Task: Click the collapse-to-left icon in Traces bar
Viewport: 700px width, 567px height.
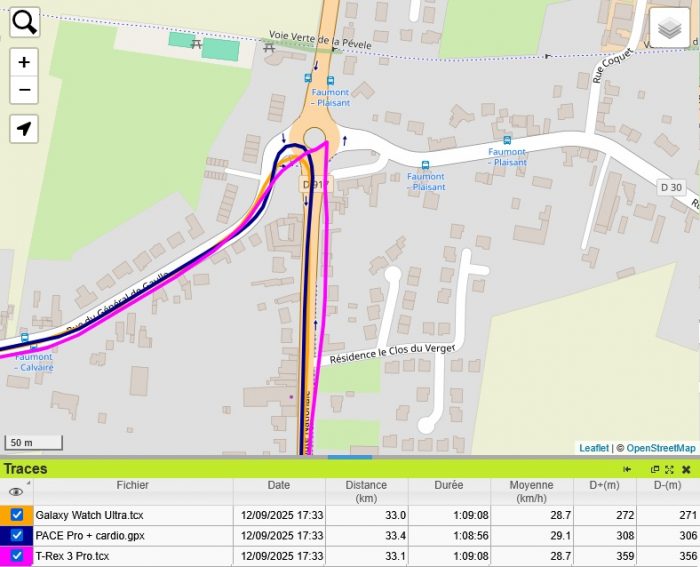Action: [x=627, y=469]
